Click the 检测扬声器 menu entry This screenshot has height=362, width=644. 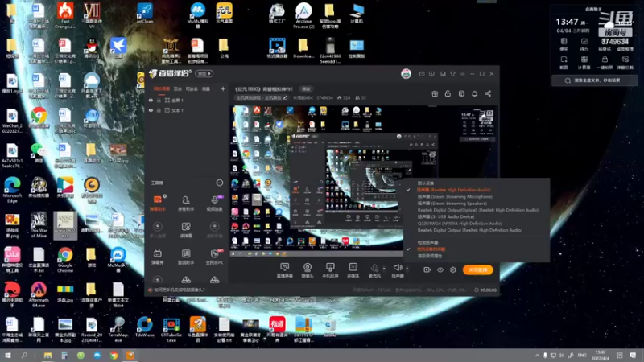tap(427, 243)
